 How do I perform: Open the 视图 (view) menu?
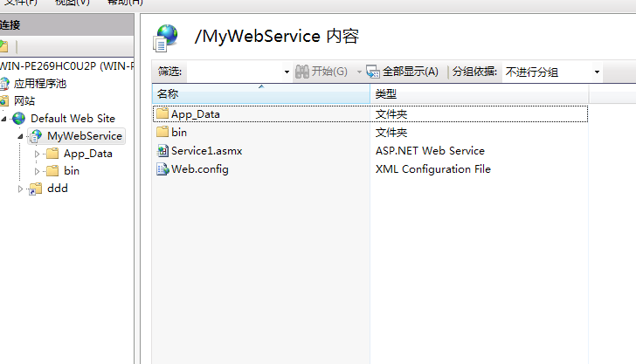coord(73,3)
